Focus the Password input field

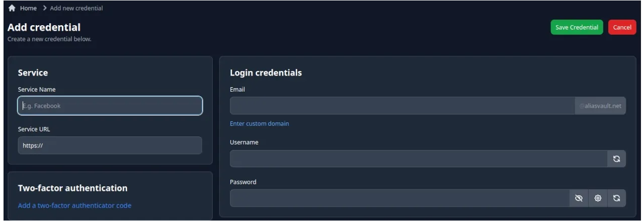(399, 198)
